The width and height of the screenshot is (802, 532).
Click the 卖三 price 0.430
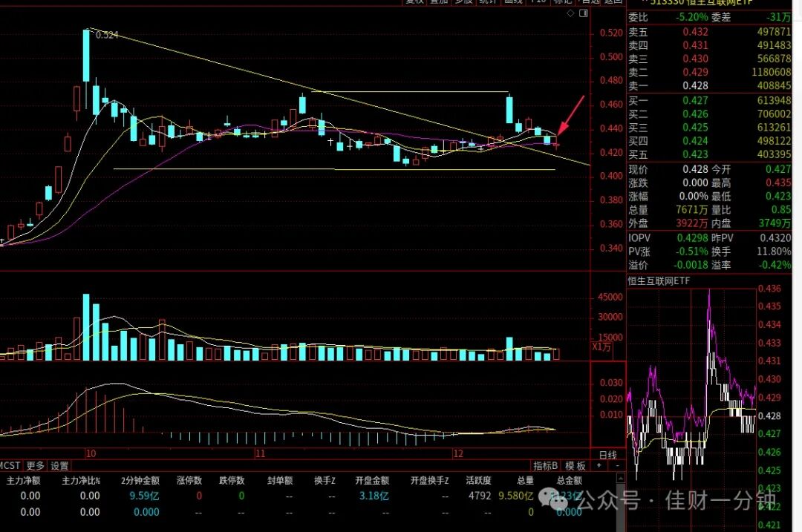(696, 59)
